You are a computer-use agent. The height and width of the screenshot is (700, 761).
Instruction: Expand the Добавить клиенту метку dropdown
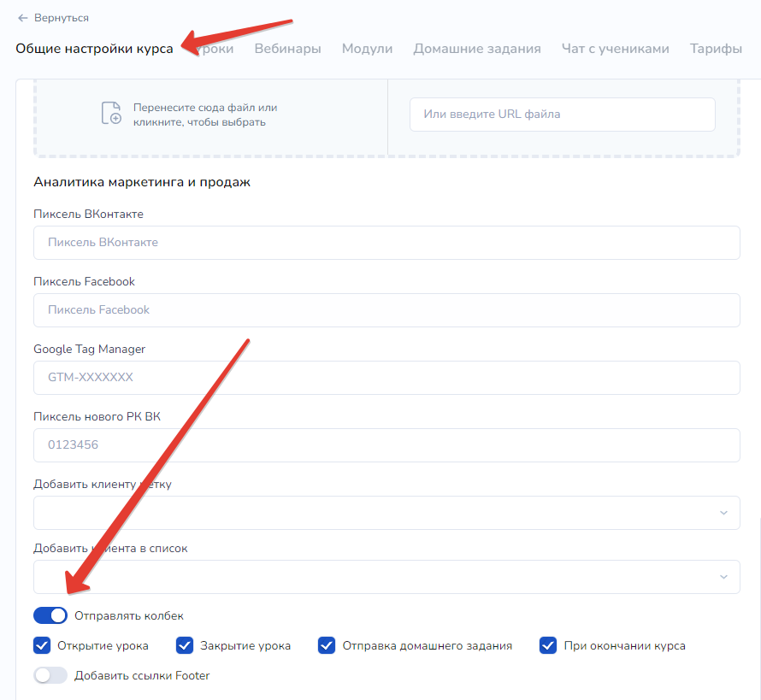click(x=386, y=513)
